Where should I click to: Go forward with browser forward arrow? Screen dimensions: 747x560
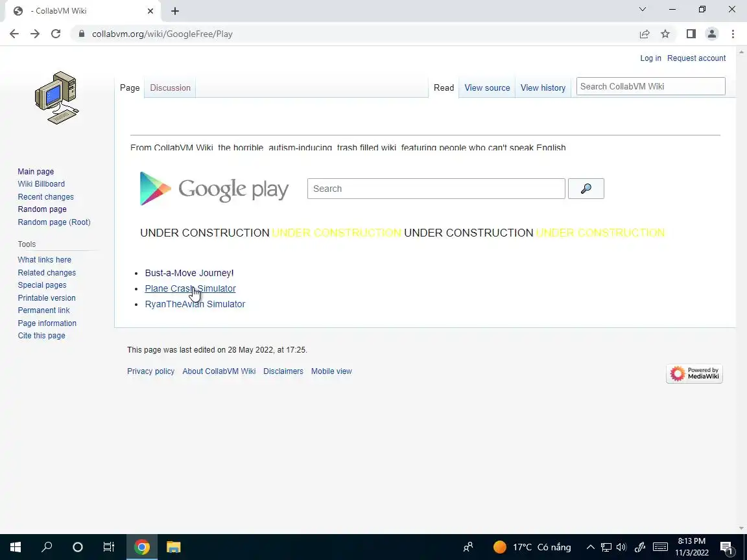(35, 34)
